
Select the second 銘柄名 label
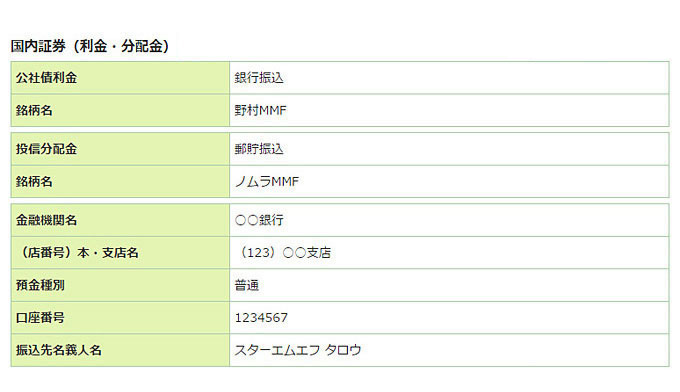coord(34,182)
